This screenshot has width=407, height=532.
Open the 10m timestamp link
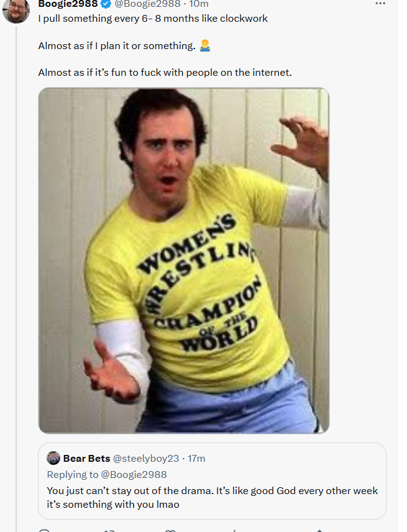[x=199, y=4]
